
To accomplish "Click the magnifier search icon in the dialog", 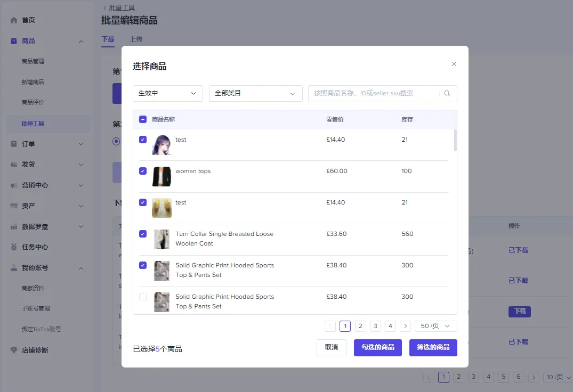I will pyautogui.click(x=447, y=93).
